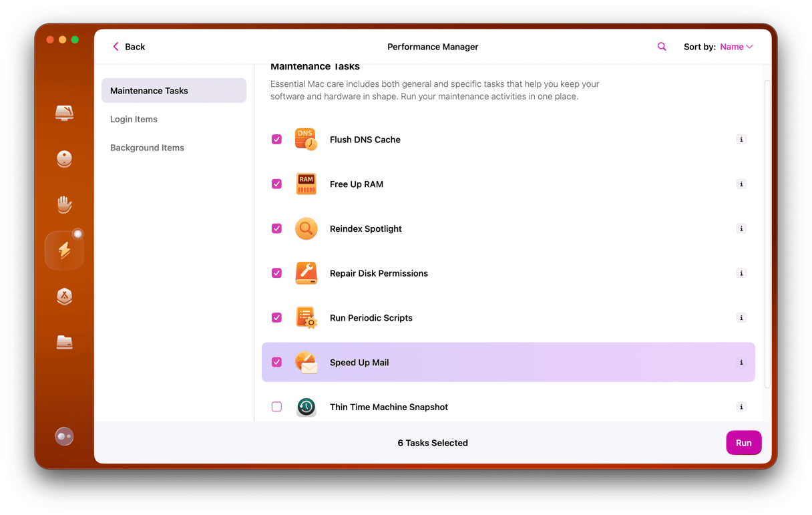Image resolution: width=812 pixels, height=515 pixels.
Task: Click the Thin Time Machine Snapshot label
Action: tap(389, 407)
